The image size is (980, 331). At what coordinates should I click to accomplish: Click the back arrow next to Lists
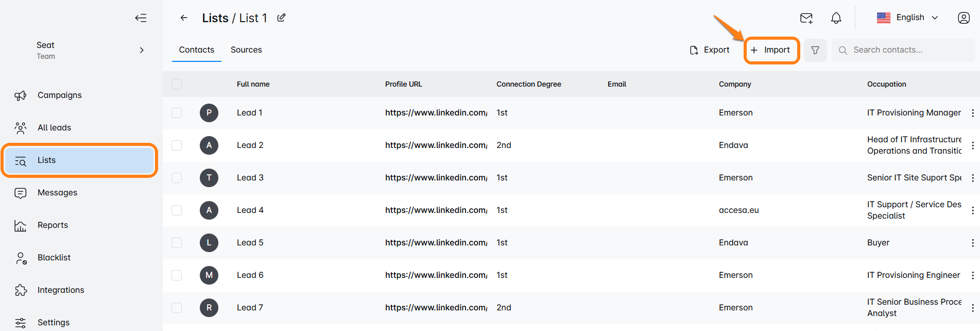coord(184,18)
